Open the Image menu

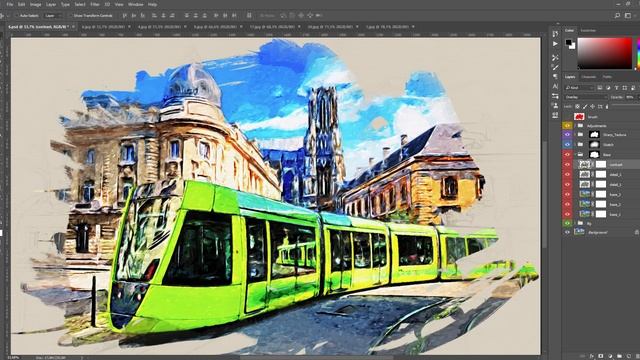[x=36, y=4]
